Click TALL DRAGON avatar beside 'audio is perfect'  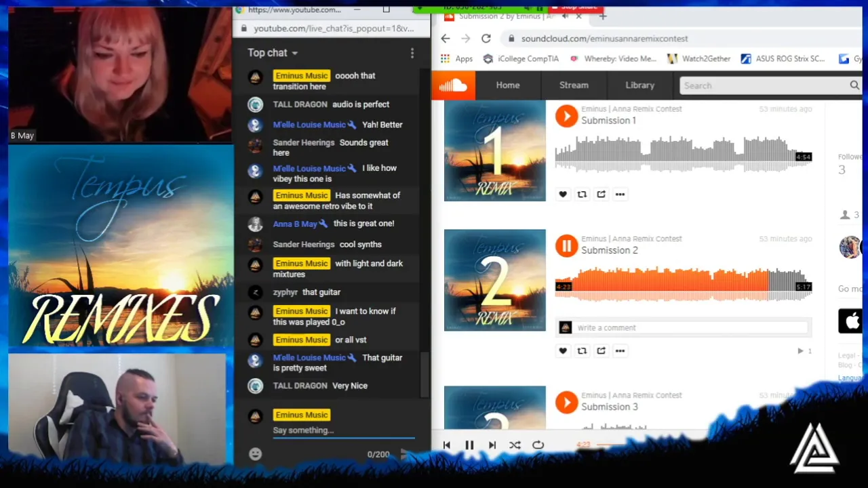[255, 104]
